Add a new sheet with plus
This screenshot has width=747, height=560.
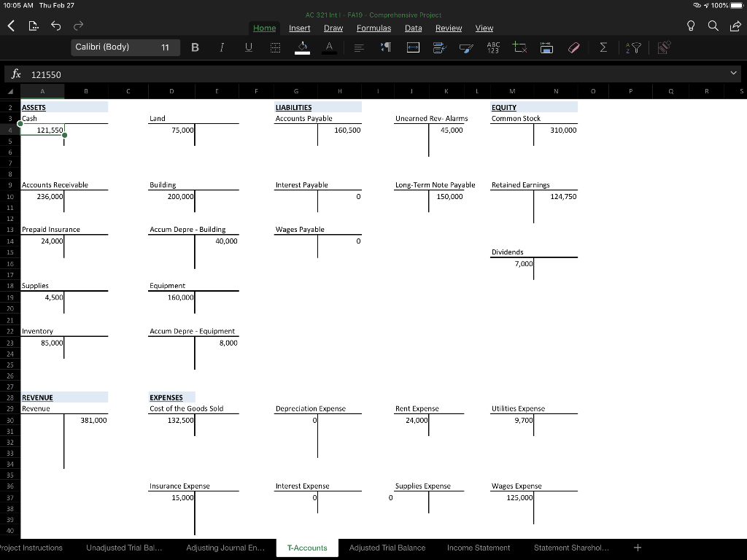pos(638,548)
